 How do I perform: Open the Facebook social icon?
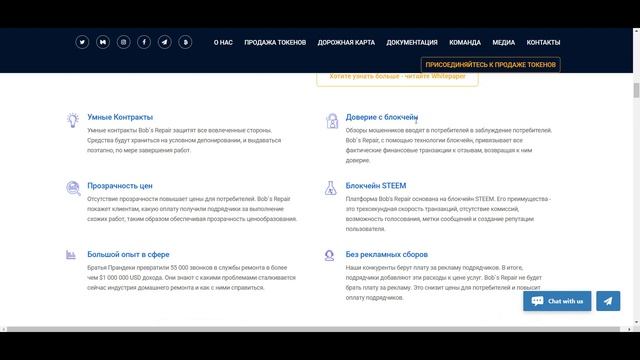(x=144, y=42)
